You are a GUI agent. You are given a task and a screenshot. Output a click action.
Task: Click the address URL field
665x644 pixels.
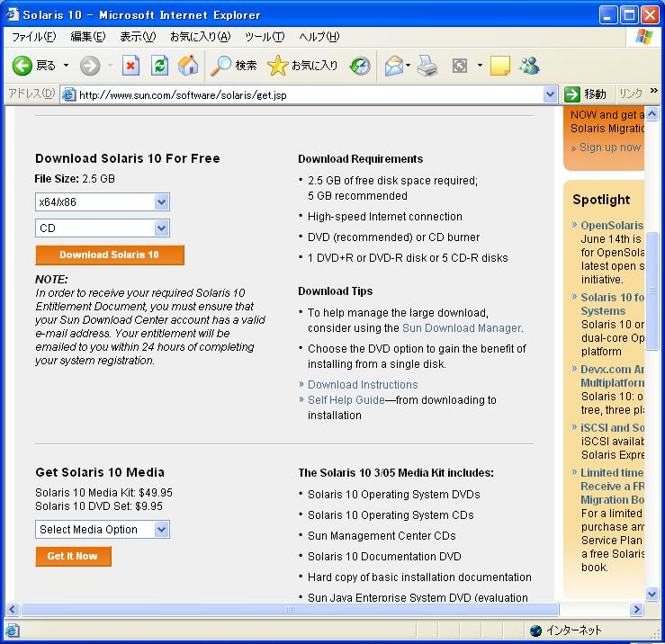click(310, 95)
